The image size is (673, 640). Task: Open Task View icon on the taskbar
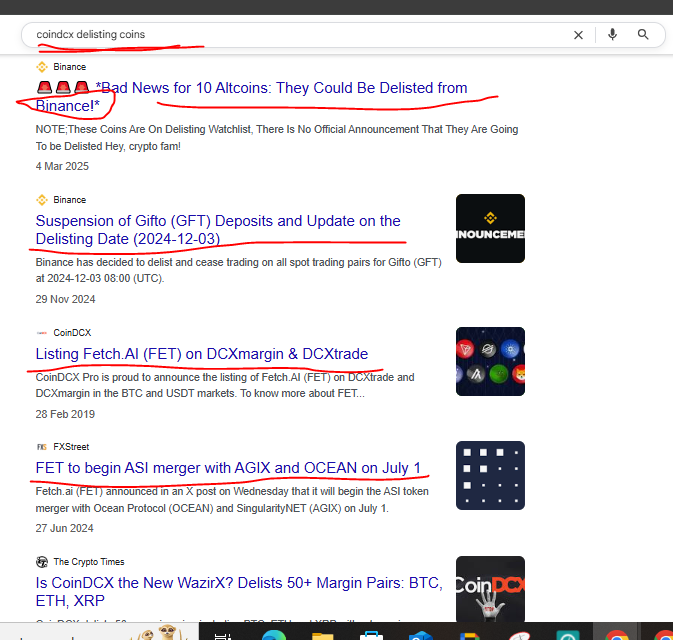223,636
